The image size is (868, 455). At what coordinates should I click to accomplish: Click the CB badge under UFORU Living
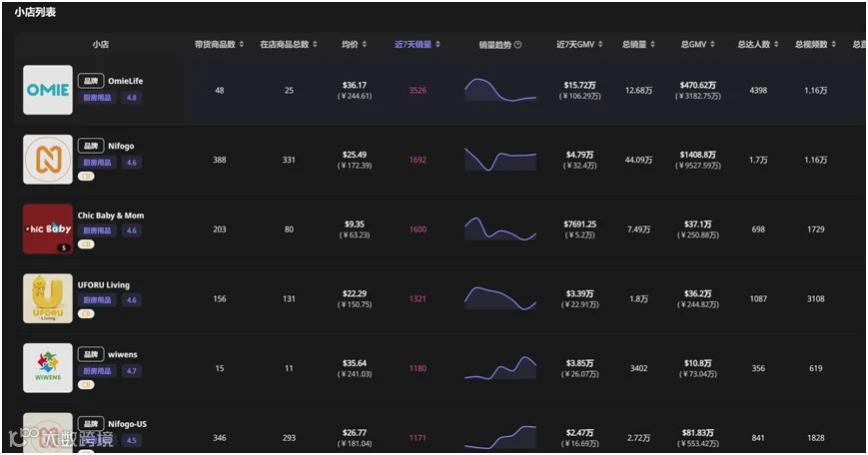point(86,313)
